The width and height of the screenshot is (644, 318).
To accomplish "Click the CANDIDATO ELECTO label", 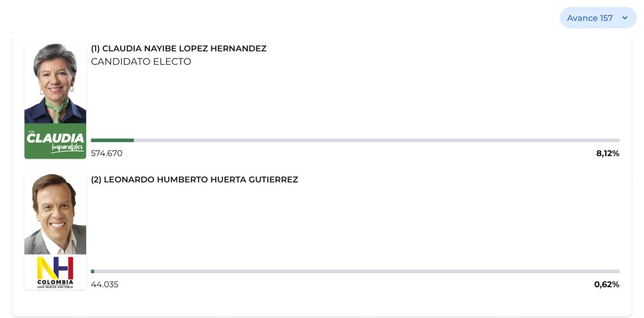I will 141,62.
